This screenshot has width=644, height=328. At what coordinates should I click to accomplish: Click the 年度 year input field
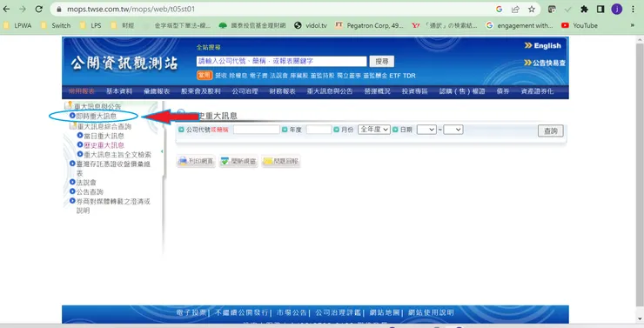coord(319,130)
